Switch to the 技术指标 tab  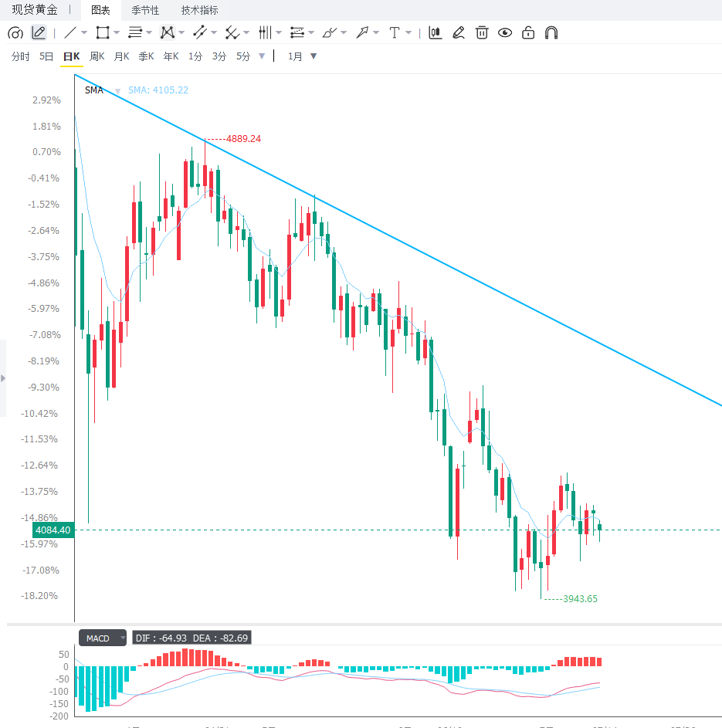tap(200, 10)
